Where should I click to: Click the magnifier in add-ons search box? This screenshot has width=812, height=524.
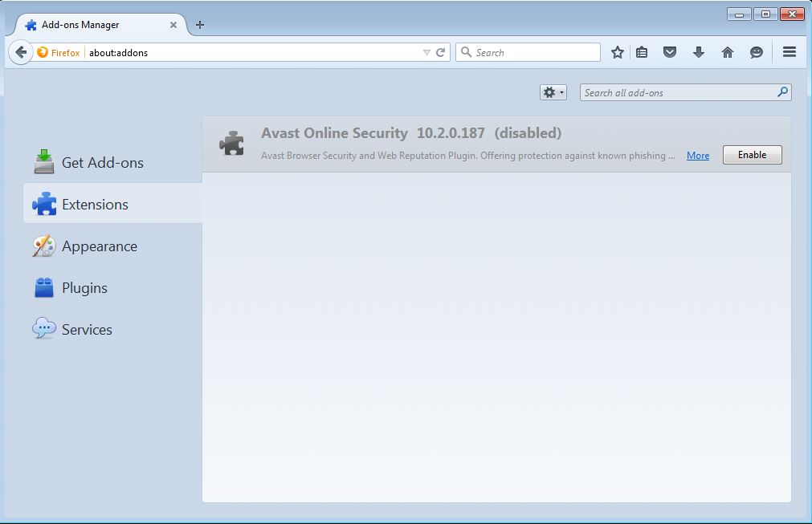[x=782, y=92]
